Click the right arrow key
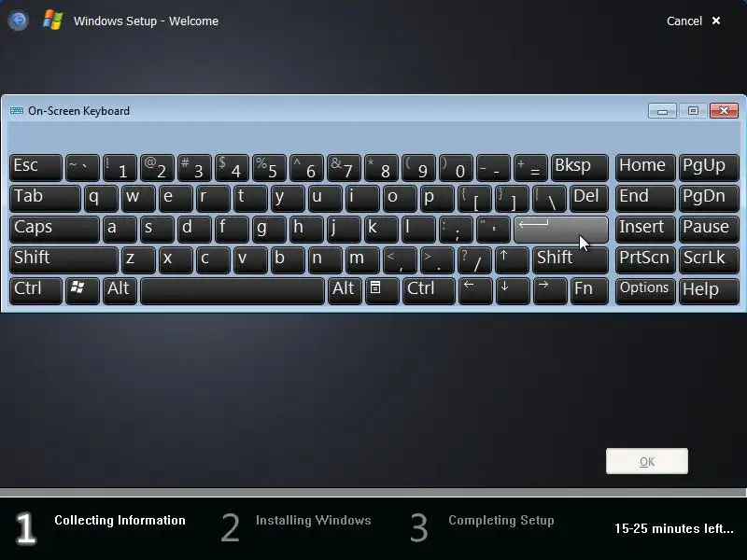Viewport: 747px width, 560px height. (x=550, y=291)
